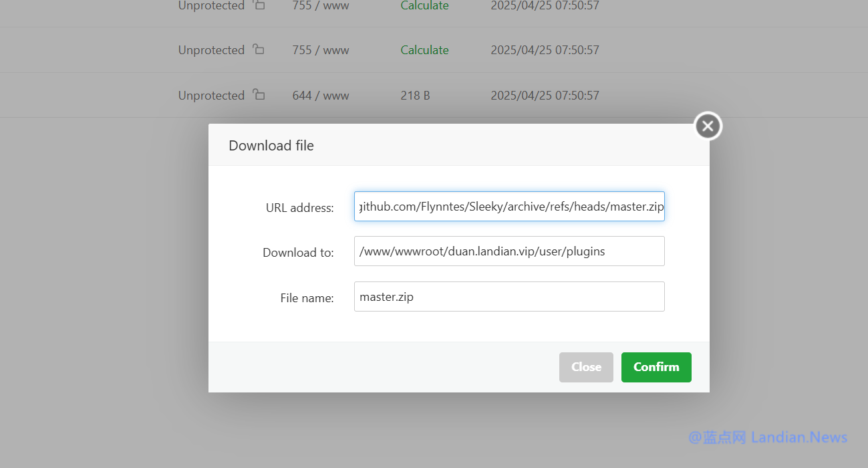868x468 pixels.
Task: Click 755 / www in the middle row
Action: 321,50
